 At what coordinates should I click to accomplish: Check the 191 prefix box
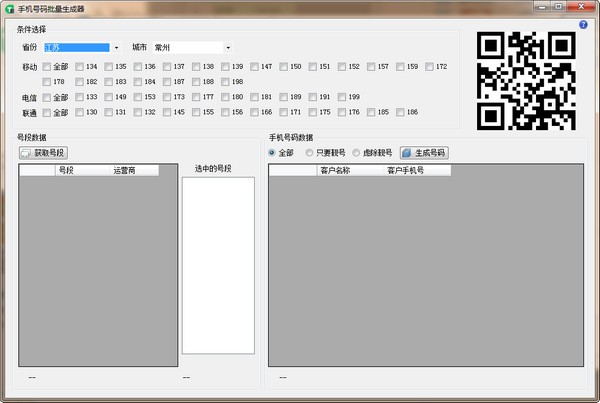[x=313, y=97]
